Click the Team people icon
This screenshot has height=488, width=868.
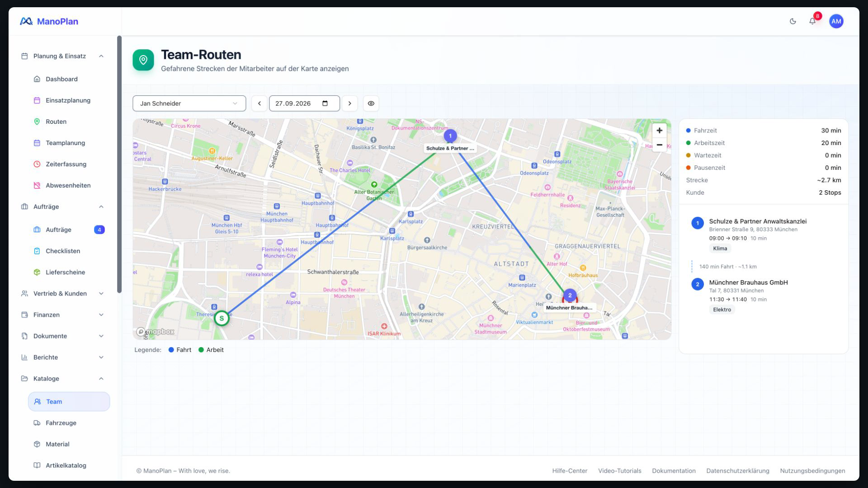[x=38, y=401]
